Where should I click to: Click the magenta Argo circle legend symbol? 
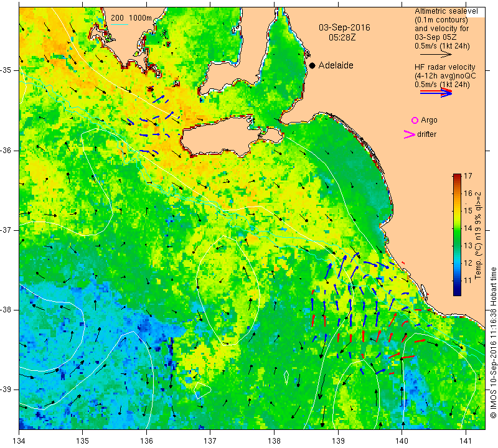click(415, 120)
